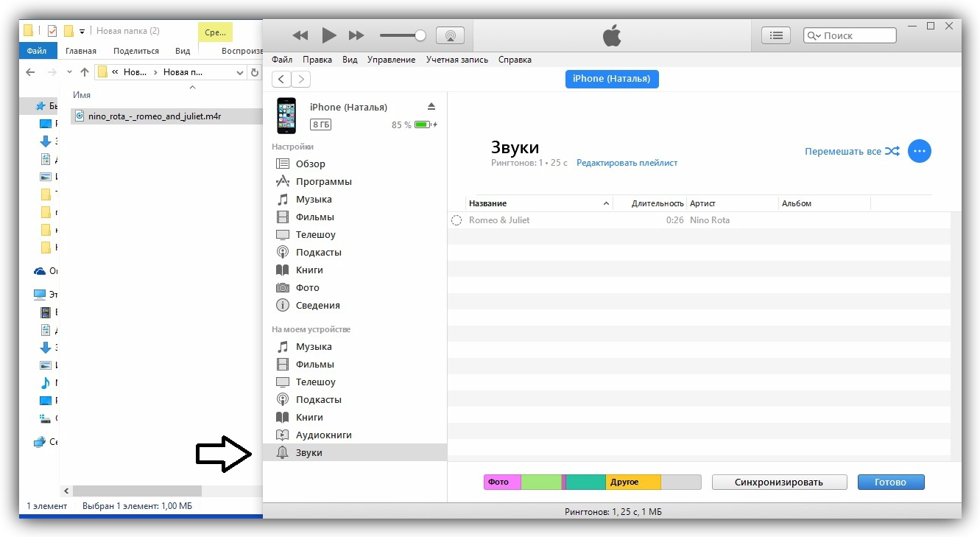Open the Поделиться tab in Explorer
Viewport: 980px width, 537px height.
pyautogui.click(x=136, y=51)
